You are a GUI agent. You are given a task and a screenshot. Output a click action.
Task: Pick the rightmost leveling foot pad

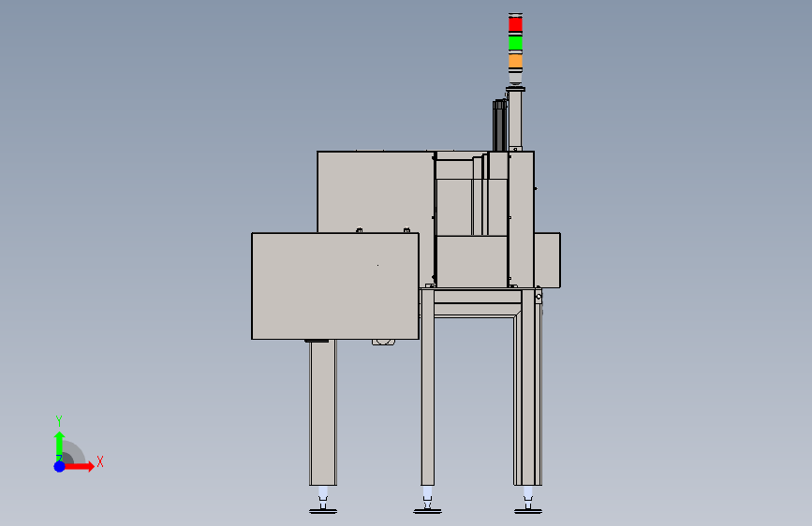(527, 511)
